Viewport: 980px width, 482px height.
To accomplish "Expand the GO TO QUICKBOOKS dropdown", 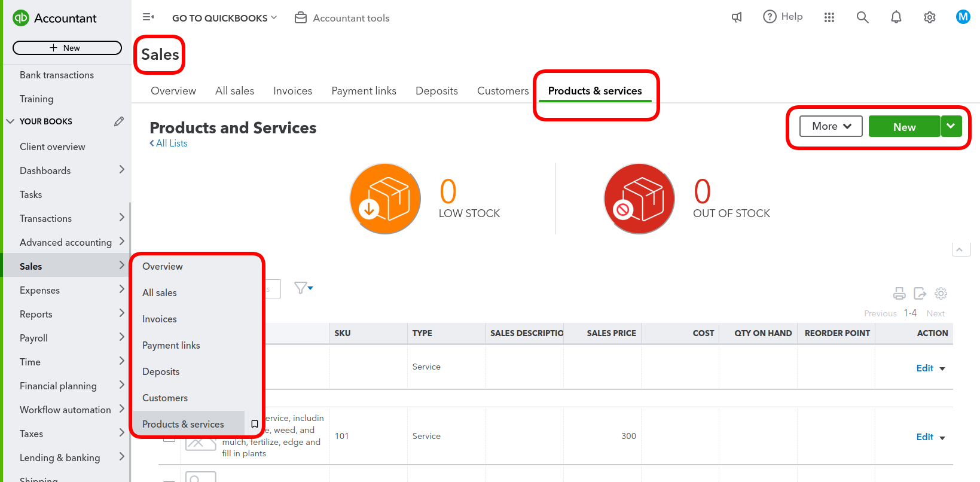I will point(225,18).
